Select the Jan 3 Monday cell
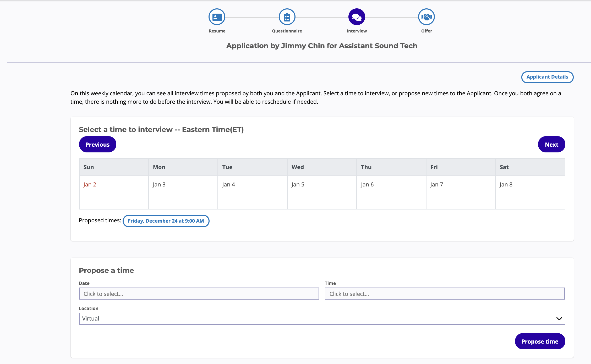The height and width of the screenshot is (364, 591). click(x=183, y=192)
